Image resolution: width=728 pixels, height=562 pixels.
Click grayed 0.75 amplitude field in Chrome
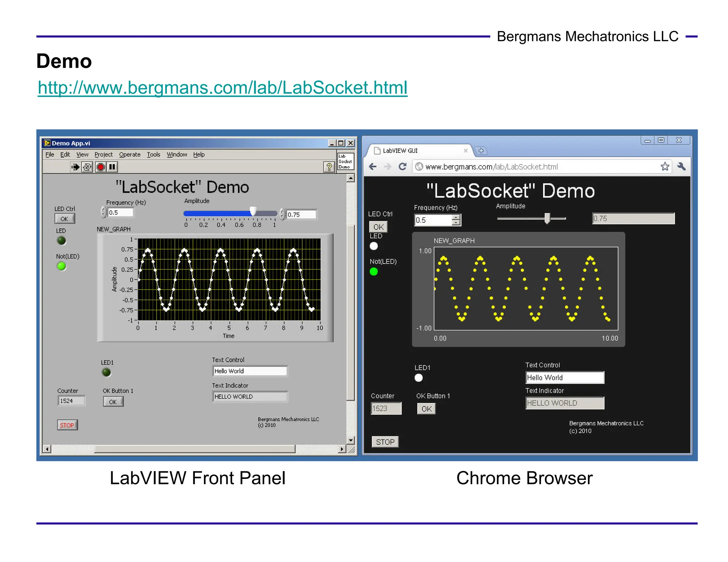pos(633,218)
